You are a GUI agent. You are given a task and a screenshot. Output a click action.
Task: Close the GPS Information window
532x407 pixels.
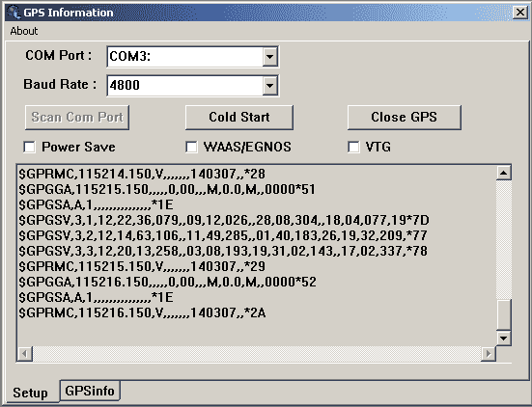pos(520,13)
